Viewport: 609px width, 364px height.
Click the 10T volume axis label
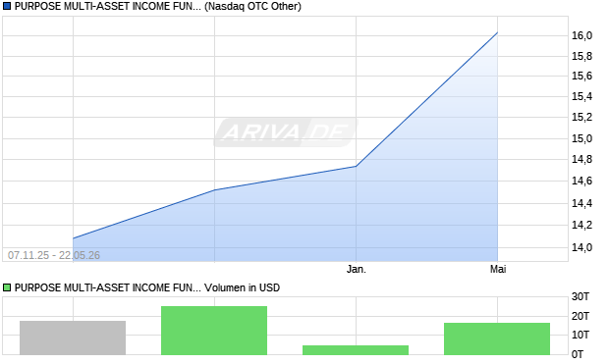click(581, 335)
